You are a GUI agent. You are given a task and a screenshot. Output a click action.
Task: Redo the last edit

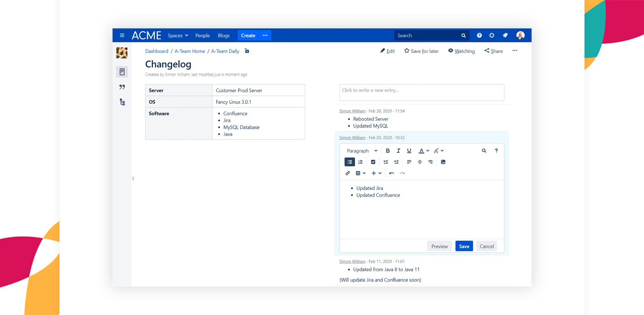(402, 173)
